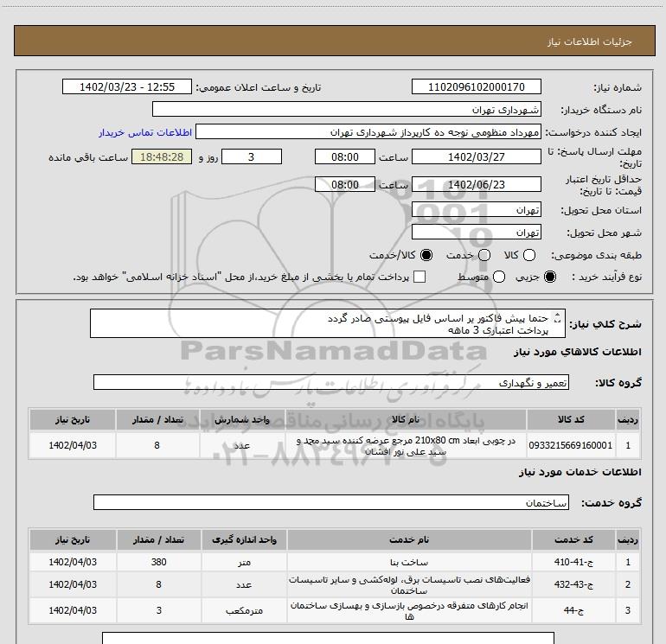Click the price validity date 1402/06/23
The height and width of the screenshot is (644, 666).
click(476, 185)
